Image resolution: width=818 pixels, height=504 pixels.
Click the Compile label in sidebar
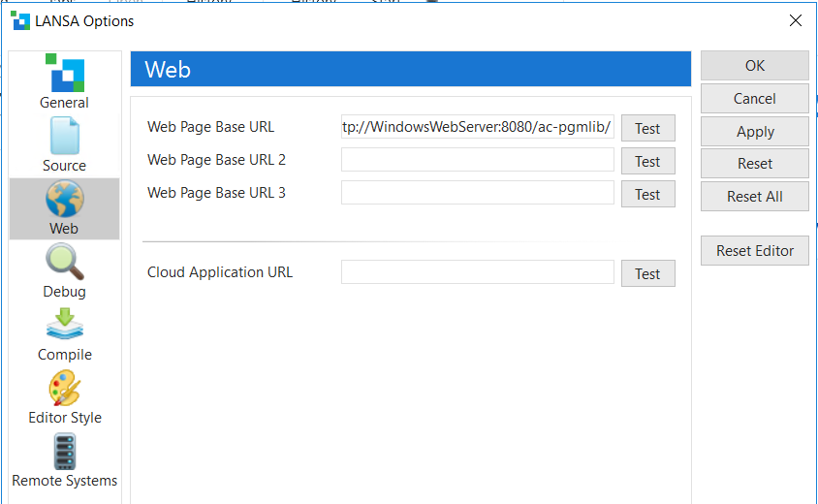65,355
